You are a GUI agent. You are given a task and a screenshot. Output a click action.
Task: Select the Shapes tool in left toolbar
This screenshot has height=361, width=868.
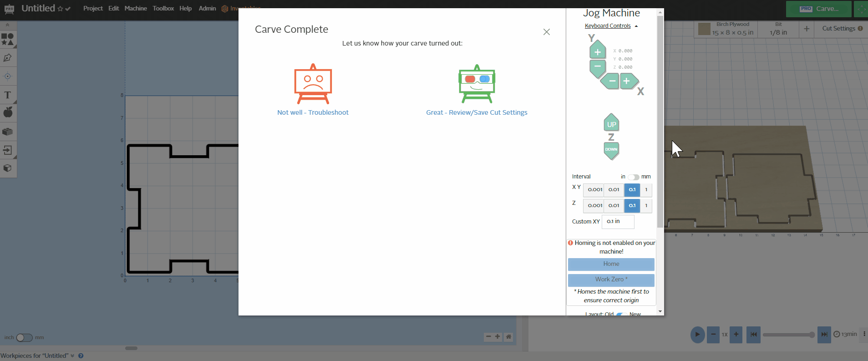[8, 39]
